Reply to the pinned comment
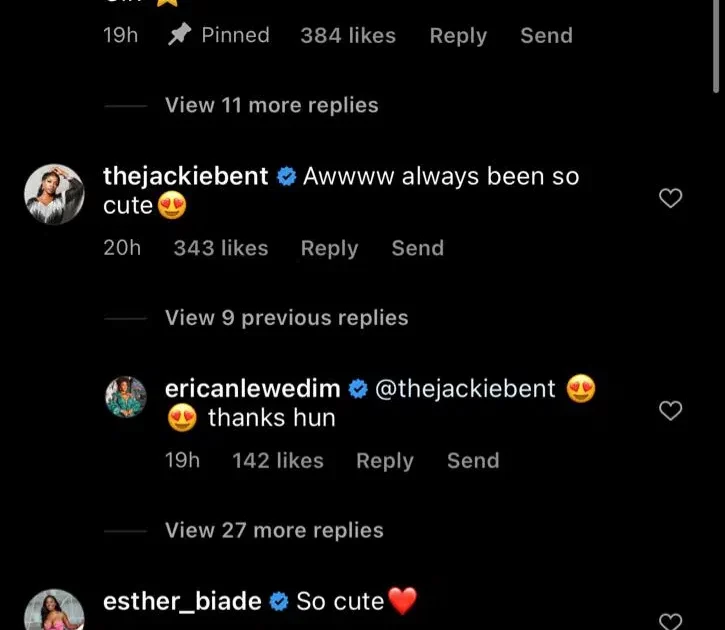Image resolution: width=725 pixels, height=630 pixels. (x=458, y=36)
